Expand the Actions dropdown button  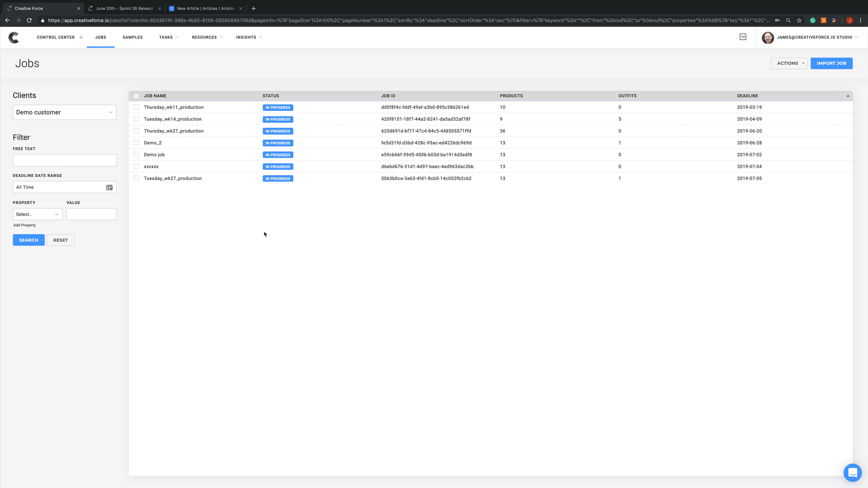coord(789,63)
